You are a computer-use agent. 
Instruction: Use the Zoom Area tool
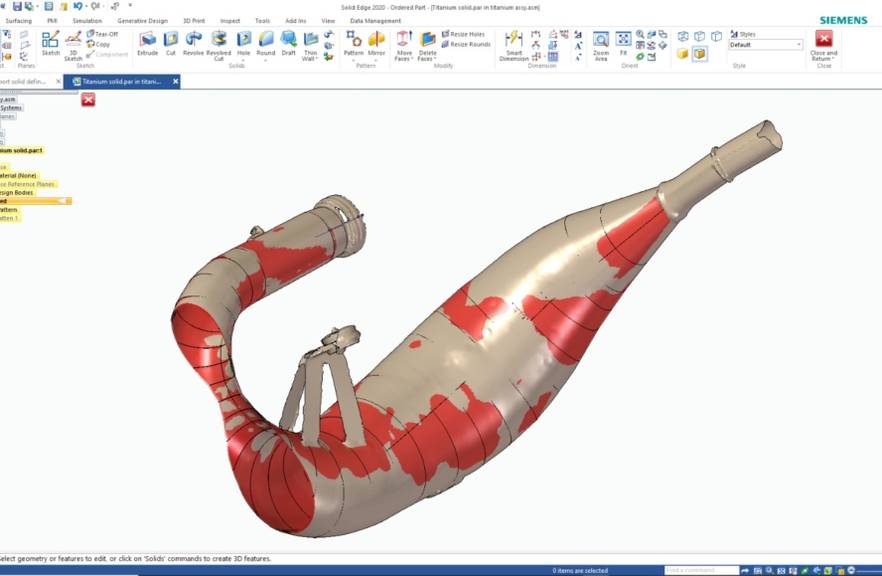pos(600,43)
